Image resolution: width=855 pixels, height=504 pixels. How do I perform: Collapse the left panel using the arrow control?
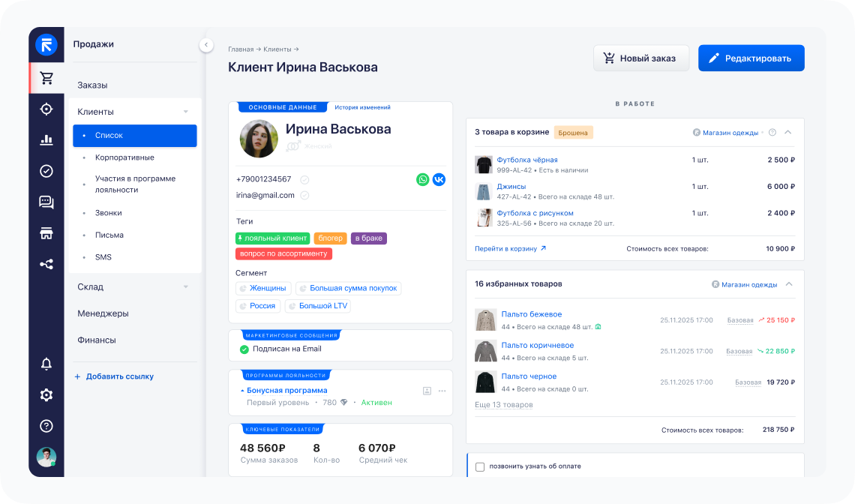(206, 44)
